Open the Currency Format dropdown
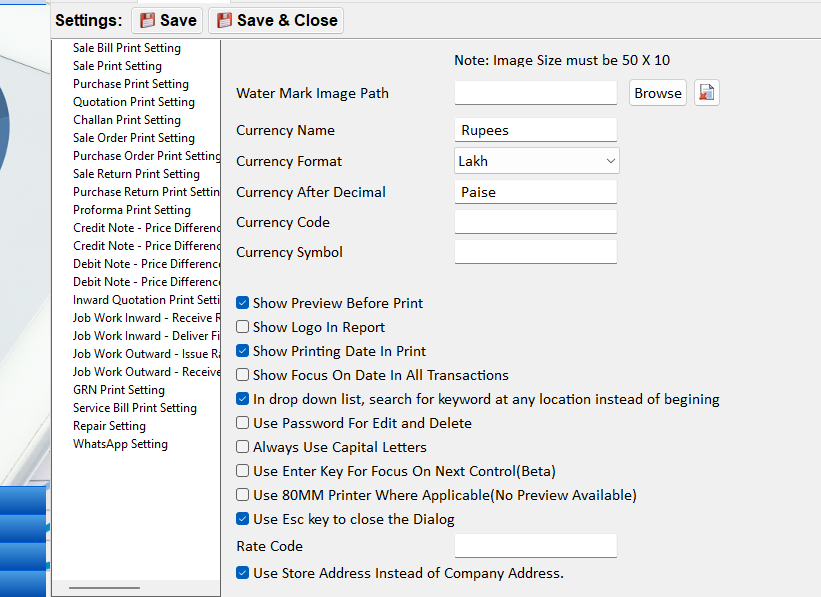The width and height of the screenshot is (821, 597). tap(536, 161)
